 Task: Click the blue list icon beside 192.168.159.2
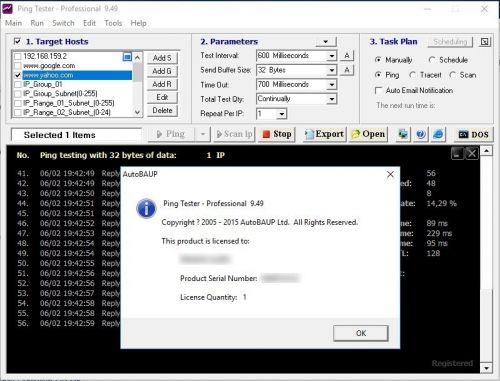(127, 56)
